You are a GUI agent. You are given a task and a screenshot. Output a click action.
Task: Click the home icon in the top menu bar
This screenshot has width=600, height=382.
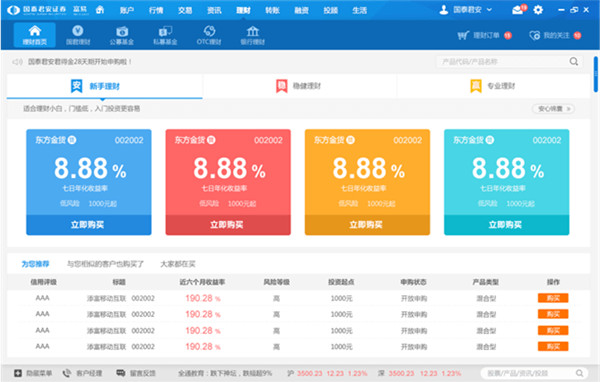coord(100,10)
